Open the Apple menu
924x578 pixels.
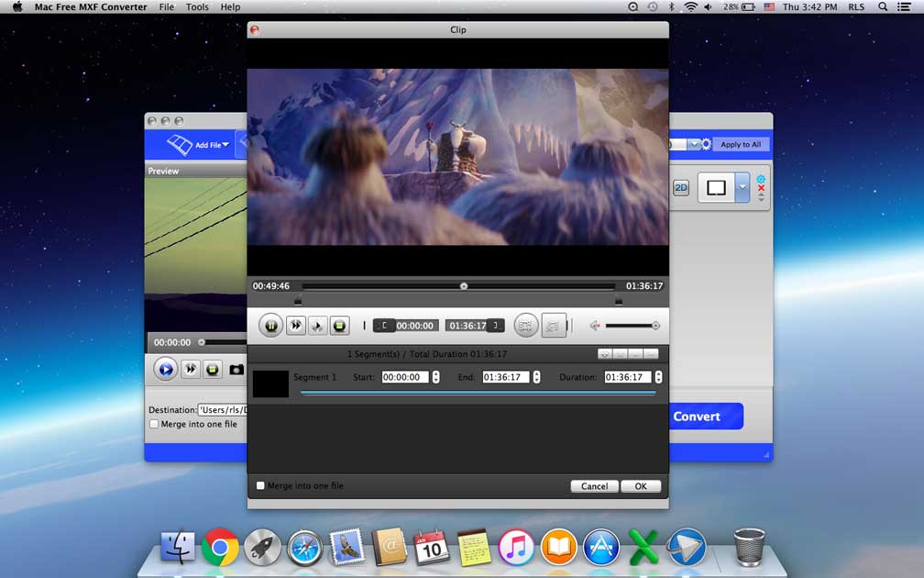pyautogui.click(x=17, y=7)
